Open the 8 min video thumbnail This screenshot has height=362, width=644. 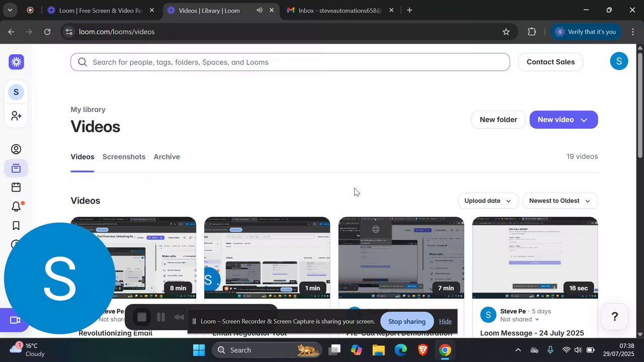pyautogui.click(x=133, y=257)
